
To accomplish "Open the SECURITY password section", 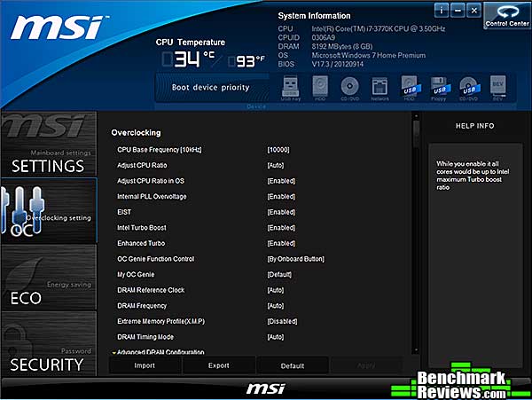I will click(49, 344).
